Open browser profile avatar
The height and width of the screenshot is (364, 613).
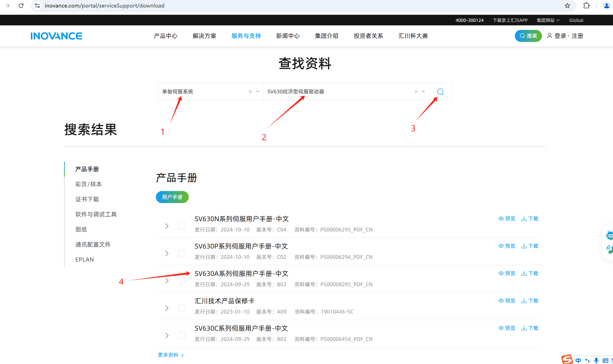[606, 6]
